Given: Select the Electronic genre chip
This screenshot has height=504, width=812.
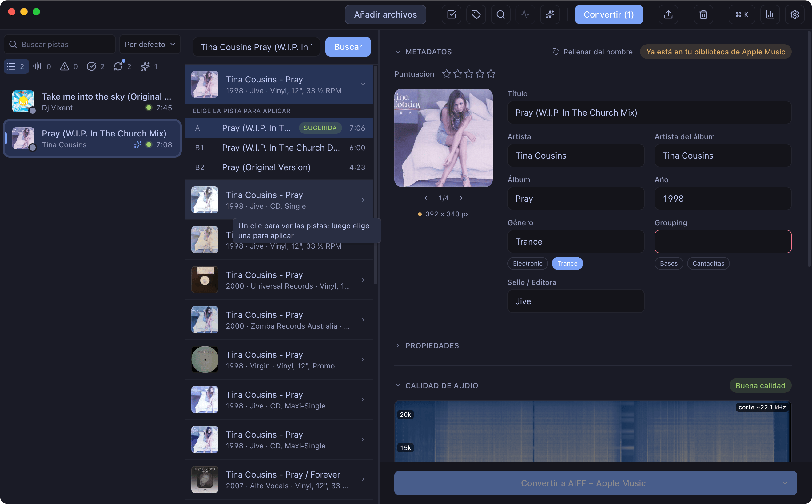Looking at the screenshot, I should coord(528,263).
